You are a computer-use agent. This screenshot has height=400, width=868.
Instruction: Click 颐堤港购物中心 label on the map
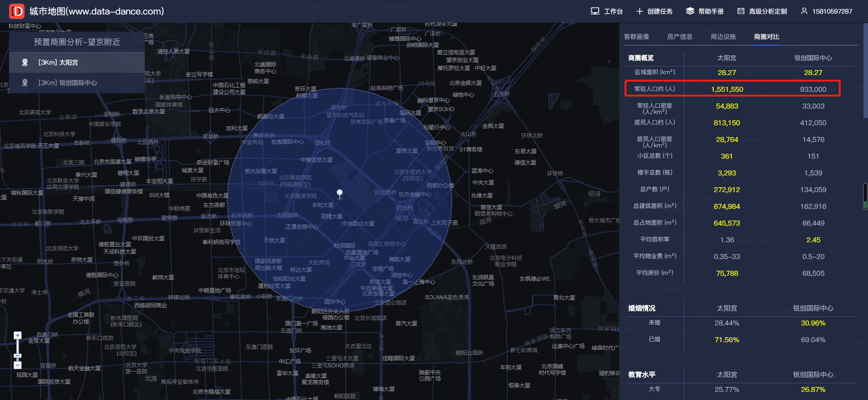493,214
